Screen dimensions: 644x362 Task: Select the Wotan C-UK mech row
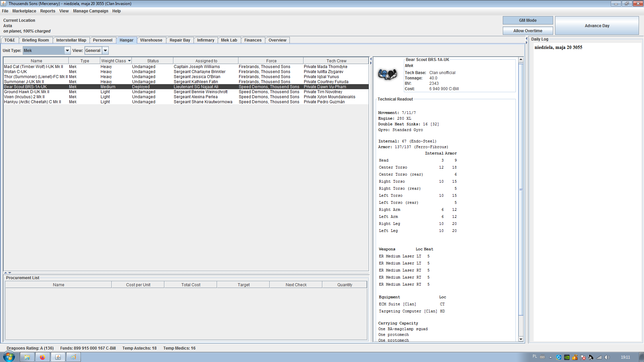coord(15,72)
